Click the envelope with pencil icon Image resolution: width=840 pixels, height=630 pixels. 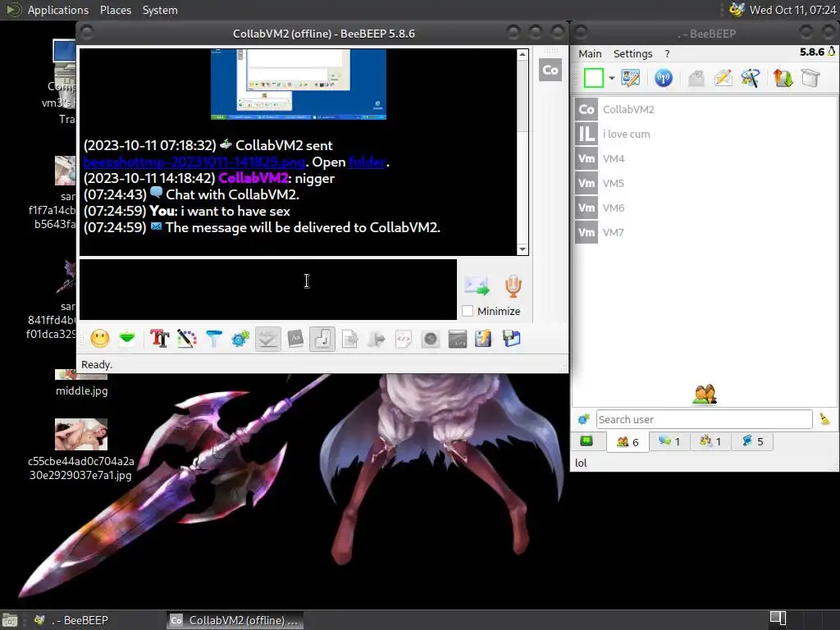724,78
